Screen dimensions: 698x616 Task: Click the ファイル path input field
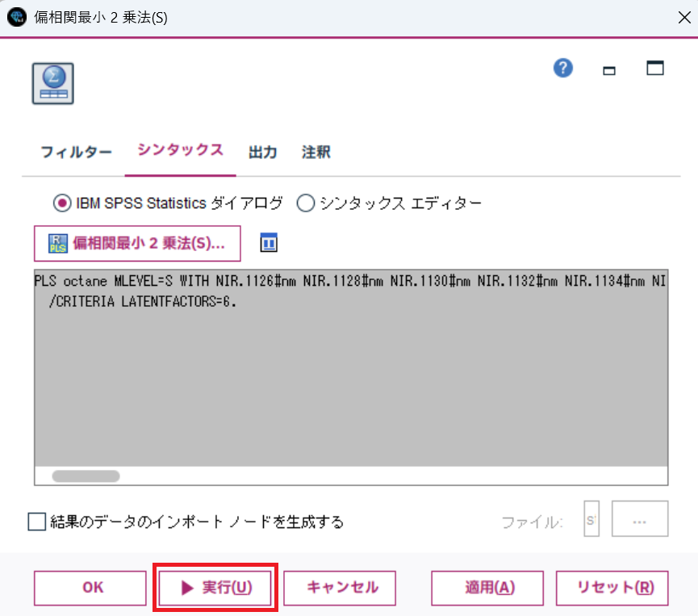[x=591, y=519]
